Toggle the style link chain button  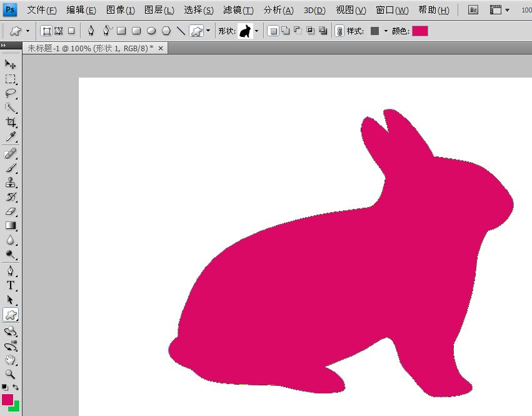click(x=339, y=31)
